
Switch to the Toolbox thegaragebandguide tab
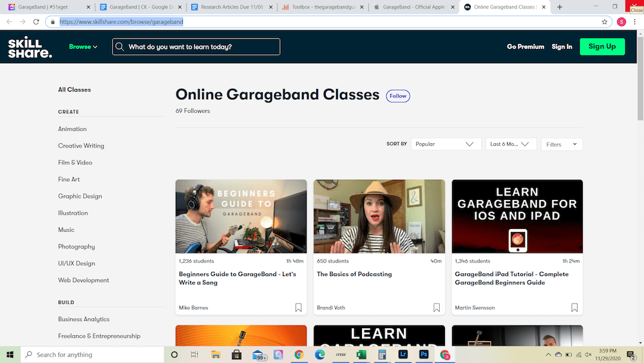click(323, 7)
